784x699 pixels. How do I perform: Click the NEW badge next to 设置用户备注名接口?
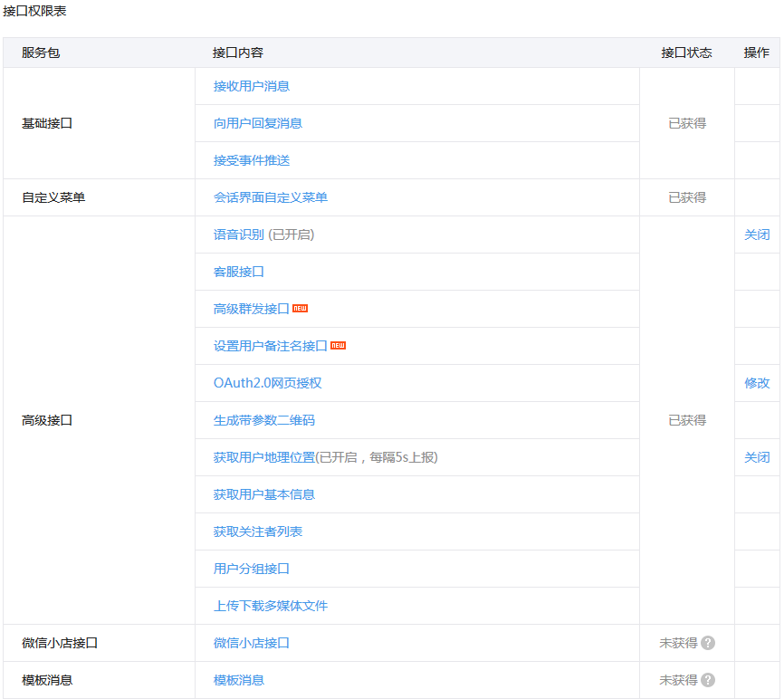click(x=338, y=346)
